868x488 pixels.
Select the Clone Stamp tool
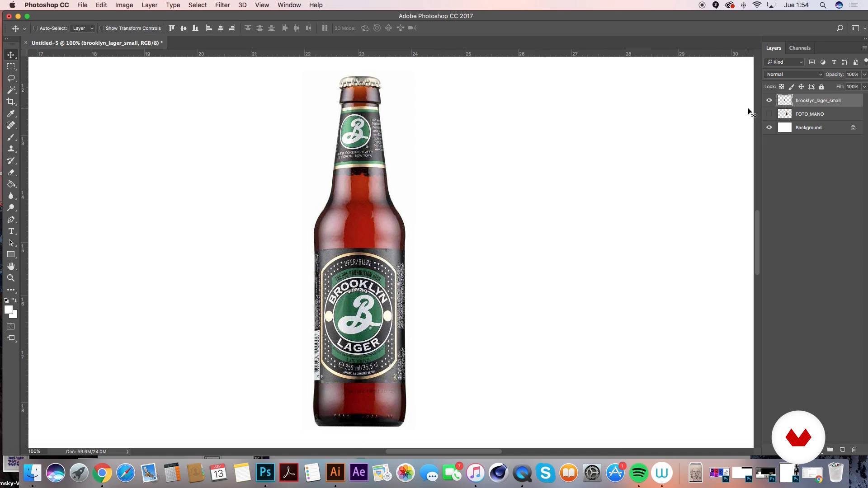[11, 149]
